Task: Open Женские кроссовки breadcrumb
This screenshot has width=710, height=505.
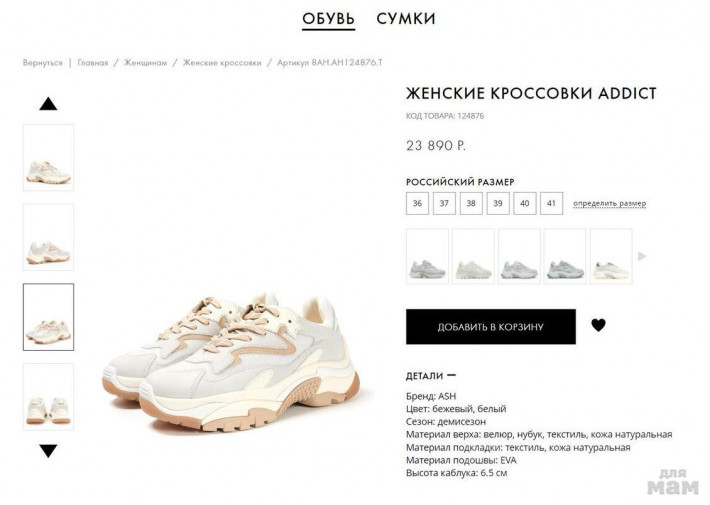Action: pos(222,63)
